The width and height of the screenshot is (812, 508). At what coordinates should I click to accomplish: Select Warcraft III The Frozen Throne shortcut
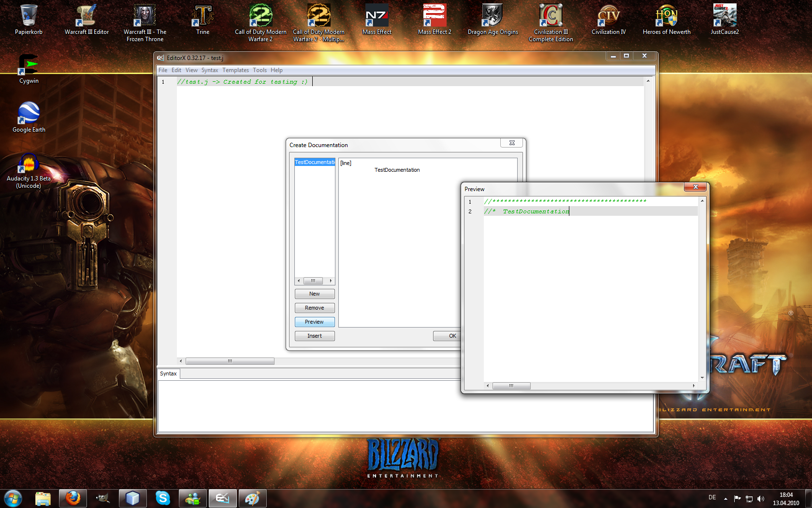click(145, 23)
